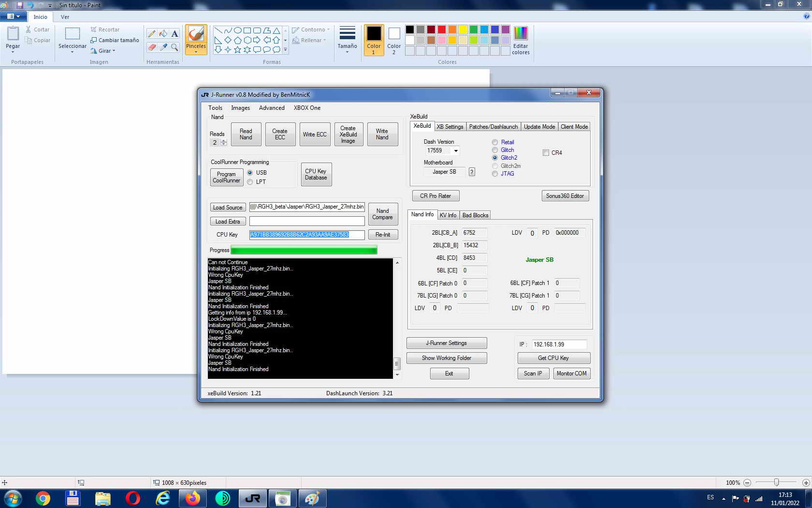
Task: Open Google Chrome from the taskbar
Action: tap(43, 498)
